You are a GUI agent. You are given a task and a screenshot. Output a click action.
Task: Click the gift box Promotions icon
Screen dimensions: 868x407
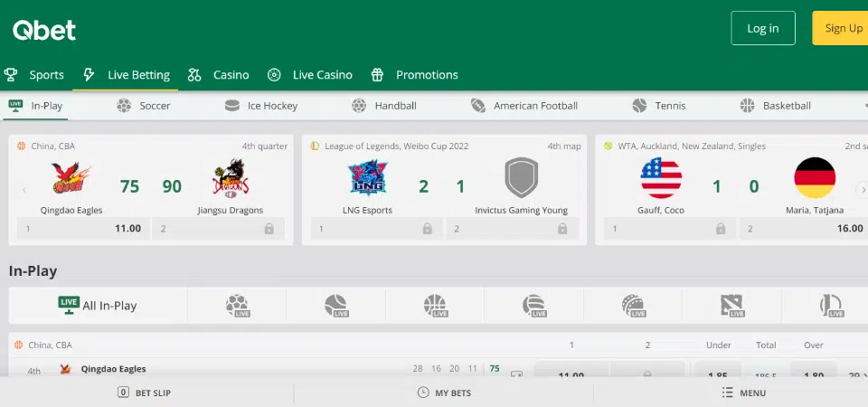377,75
